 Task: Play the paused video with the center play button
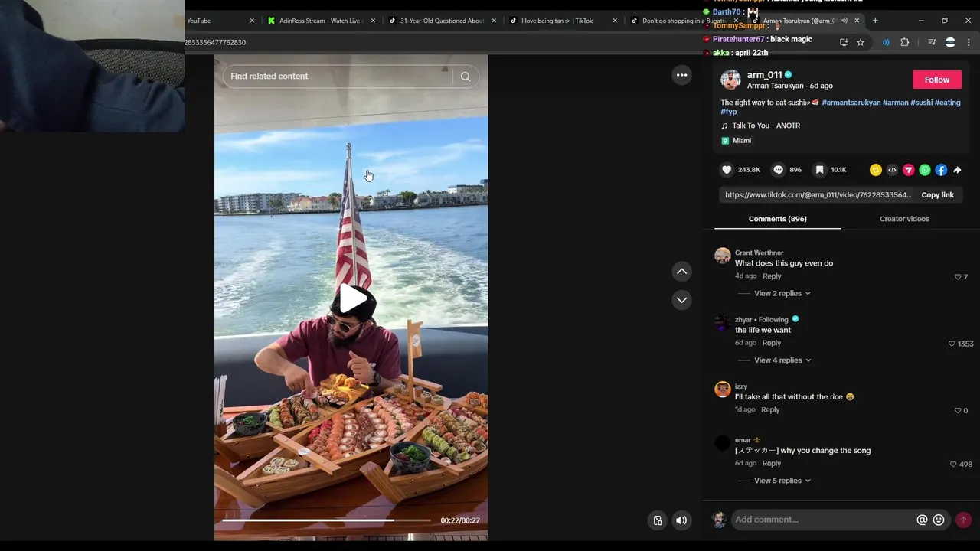[351, 298]
